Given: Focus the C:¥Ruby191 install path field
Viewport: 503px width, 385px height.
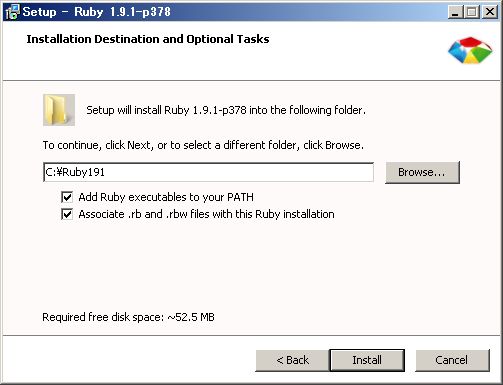Looking at the screenshot, I should tap(208, 172).
